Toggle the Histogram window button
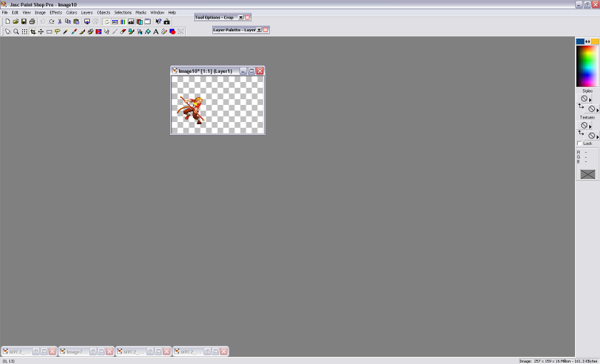600x364 pixels. click(131, 21)
